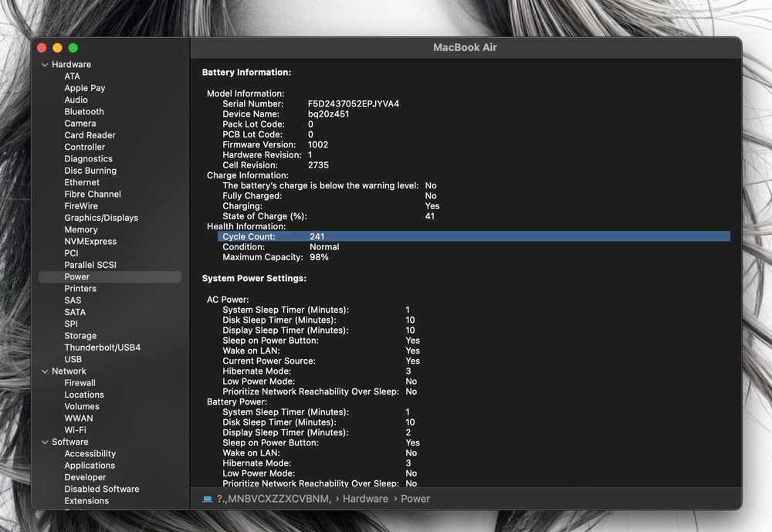Select Controller in the sidebar
The height and width of the screenshot is (532, 772).
(85, 147)
